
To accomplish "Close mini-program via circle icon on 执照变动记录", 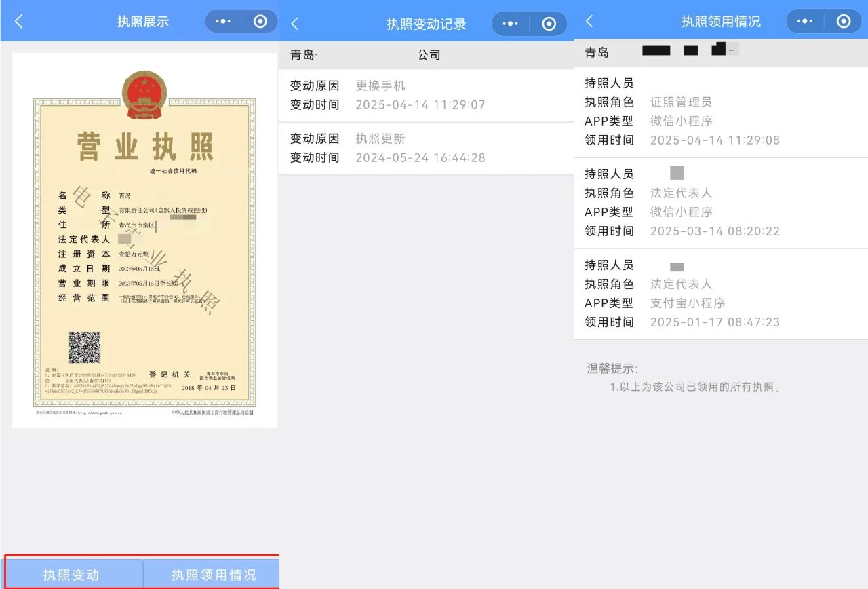I will 549,24.
